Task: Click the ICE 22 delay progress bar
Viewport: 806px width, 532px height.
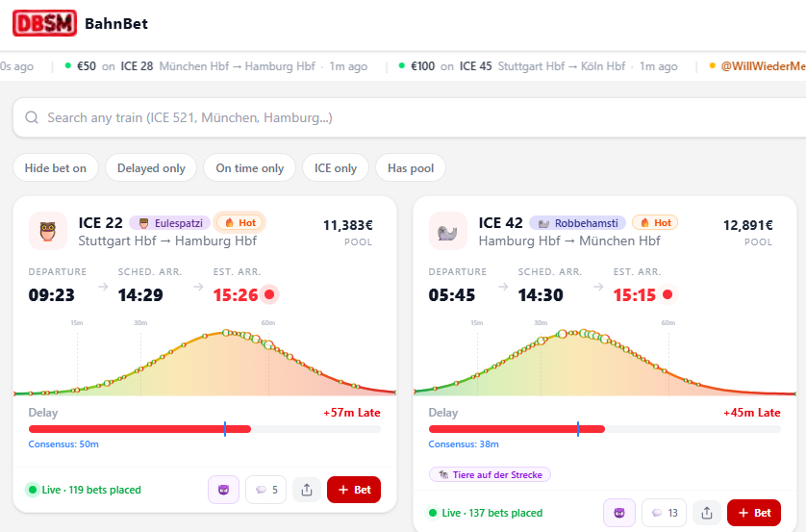Action: tap(204, 429)
